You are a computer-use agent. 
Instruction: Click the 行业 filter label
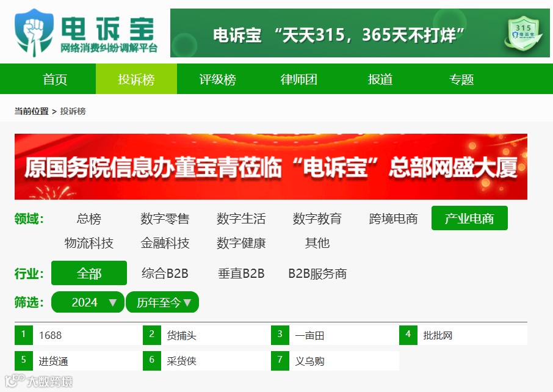[29, 274]
